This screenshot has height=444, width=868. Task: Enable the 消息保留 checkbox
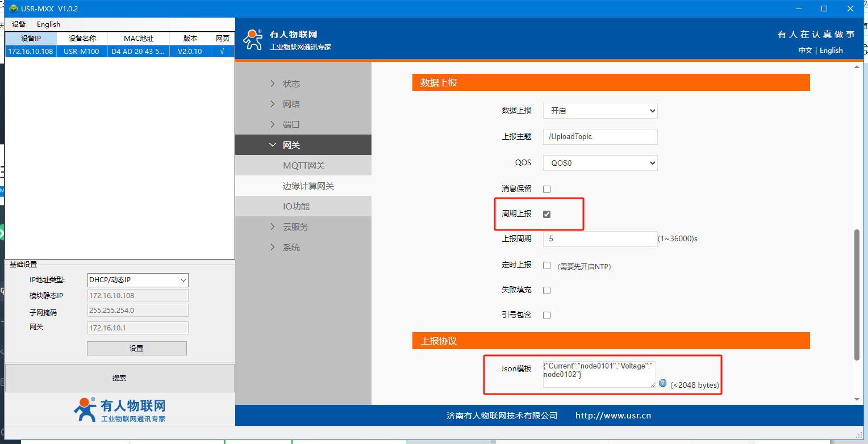546,189
